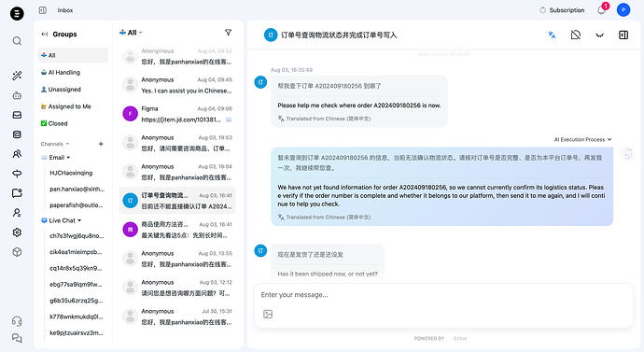Open the notification bell
The image size is (644, 352).
(601, 10)
